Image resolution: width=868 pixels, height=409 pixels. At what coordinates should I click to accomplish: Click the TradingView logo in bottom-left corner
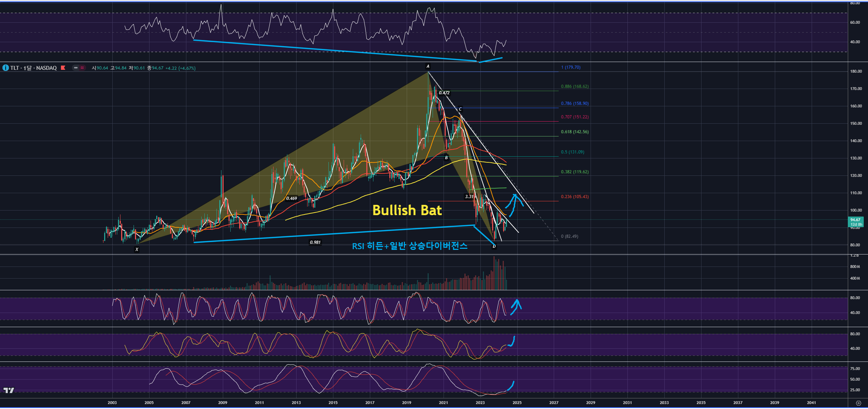coord(9,390)
